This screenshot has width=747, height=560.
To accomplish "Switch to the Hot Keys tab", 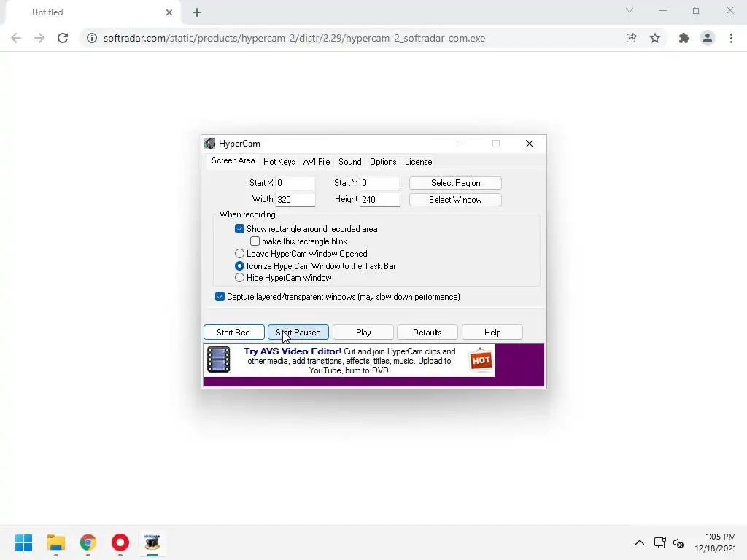I will tap(279, 162).
